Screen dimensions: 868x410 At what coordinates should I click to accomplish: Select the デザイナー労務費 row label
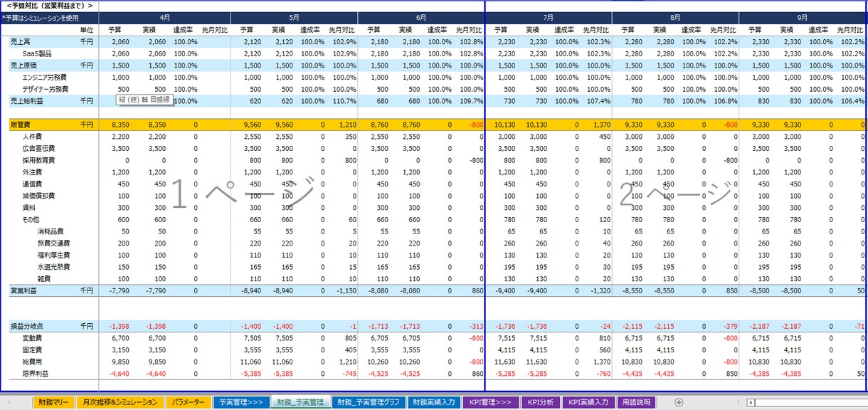click(x=45, y=89)
